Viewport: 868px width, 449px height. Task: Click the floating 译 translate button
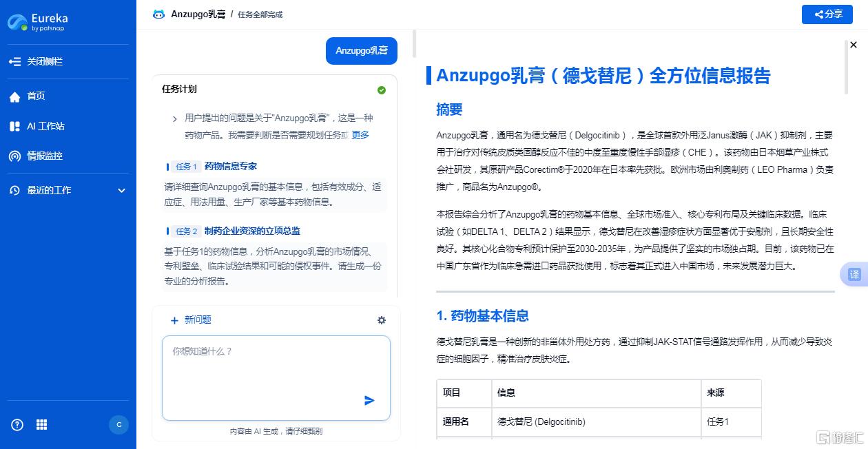[854, 275]
